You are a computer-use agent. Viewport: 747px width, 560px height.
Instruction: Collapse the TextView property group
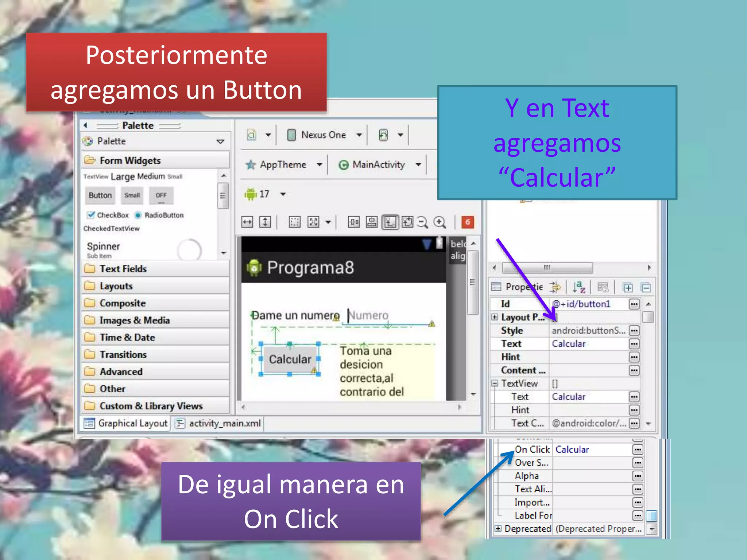[x=495, y=383]
